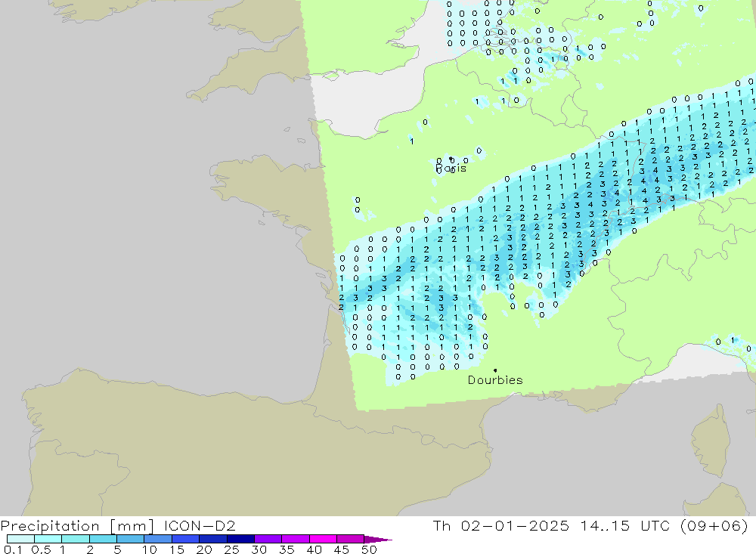Screen dimensions: 756x554
Task: Select the 45–50 mm legend swatch
Action: tap(350, 539)
